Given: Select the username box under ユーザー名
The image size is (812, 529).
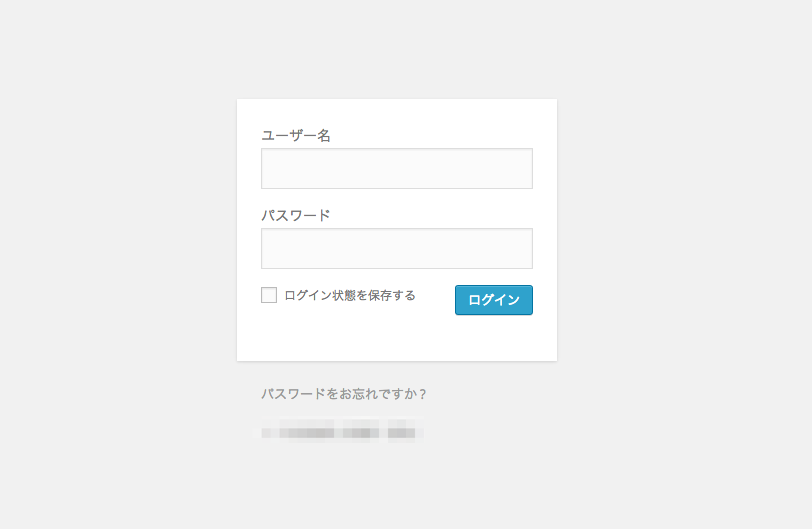Looking at the screenshot, I should (397, 169).
